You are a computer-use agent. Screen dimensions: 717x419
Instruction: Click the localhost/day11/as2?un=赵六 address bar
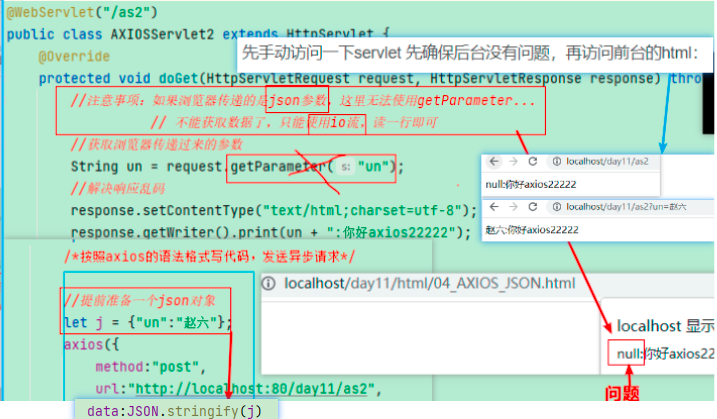coord(626,207)
